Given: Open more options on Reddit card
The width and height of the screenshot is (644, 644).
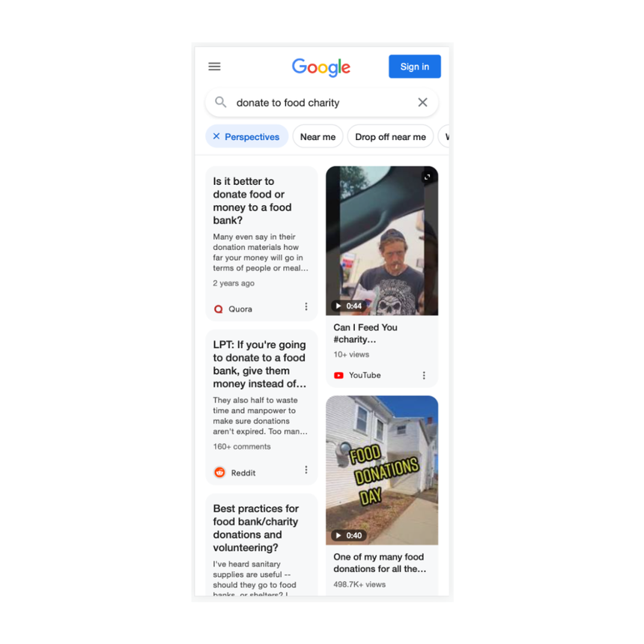Looking at the screenshot, I should (306, 470).
